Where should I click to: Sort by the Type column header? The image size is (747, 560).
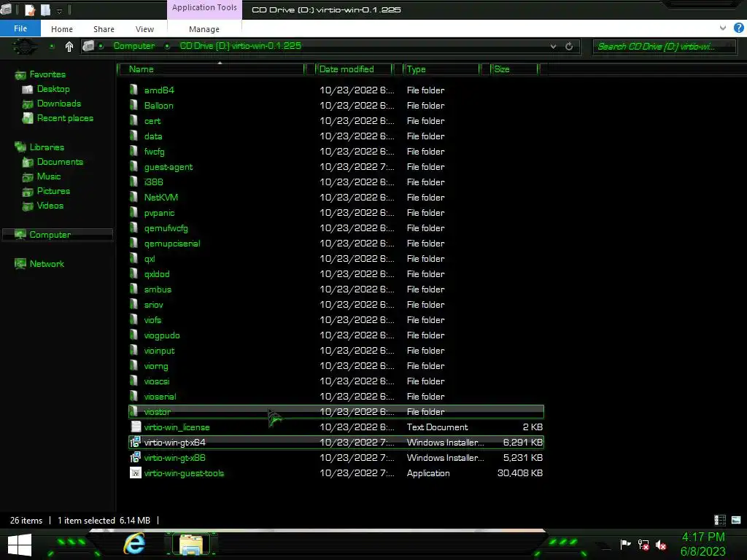(441, 69)
